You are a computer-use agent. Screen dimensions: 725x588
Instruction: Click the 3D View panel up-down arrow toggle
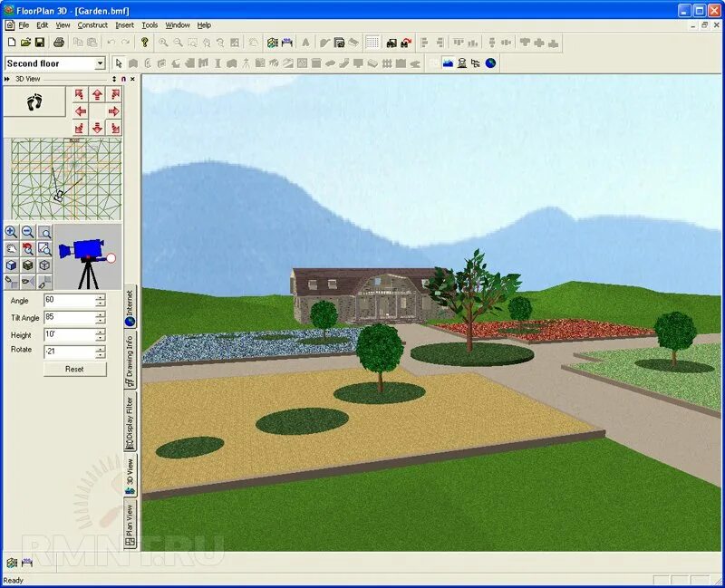(x=114, y=79)
